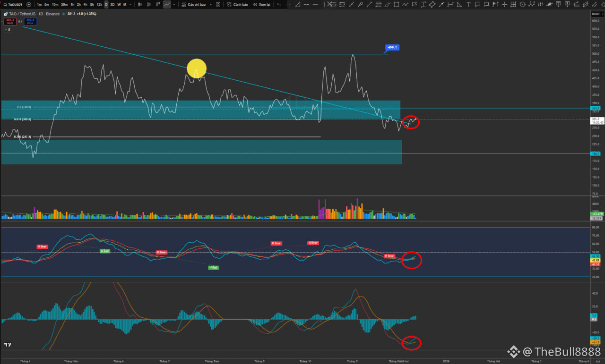Select the line chart style icon
The height and width of the screenshot is (364, 605).
point(167,4)
